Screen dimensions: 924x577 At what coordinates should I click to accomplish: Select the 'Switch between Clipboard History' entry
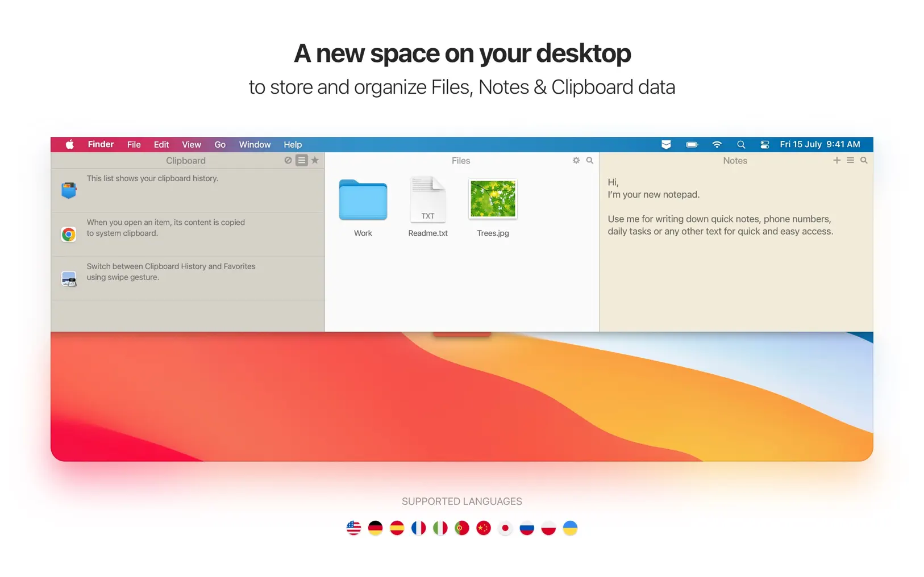[x=188, y=278]
